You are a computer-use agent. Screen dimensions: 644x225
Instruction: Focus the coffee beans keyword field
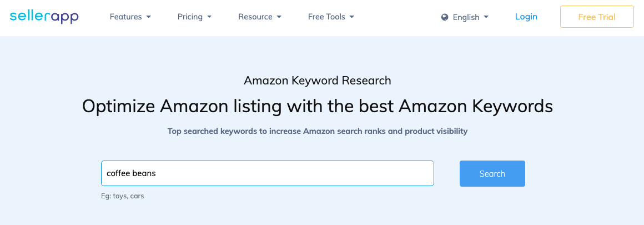(x=268, y=173)
